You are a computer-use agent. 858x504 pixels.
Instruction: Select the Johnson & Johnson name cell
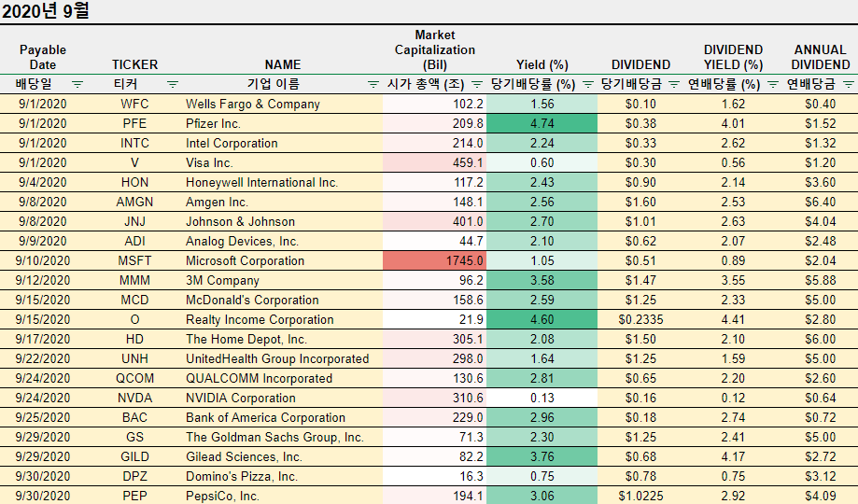(282, 221)
